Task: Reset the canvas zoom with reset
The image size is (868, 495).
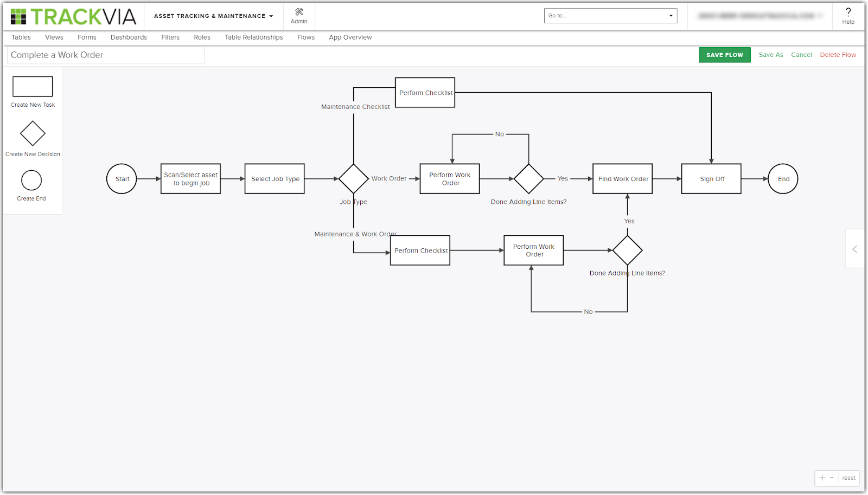Action: coord(849,478)
